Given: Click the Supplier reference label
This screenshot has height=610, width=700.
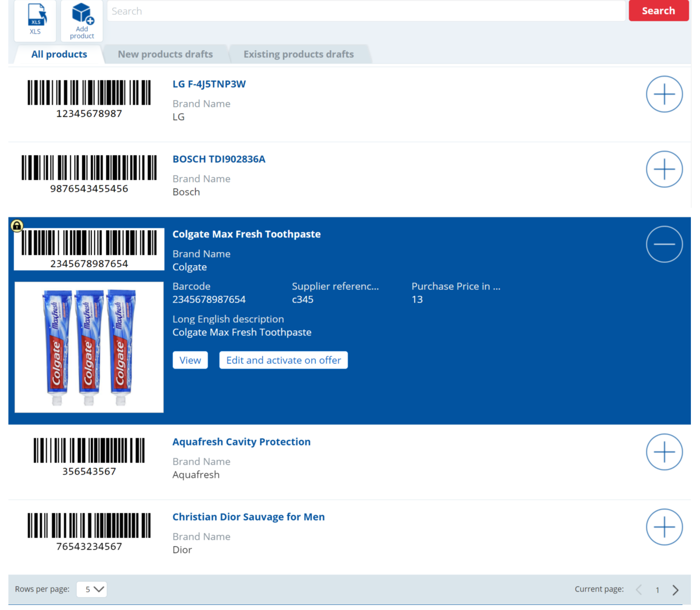Looking at the screenshot, I should coord(335,286).
